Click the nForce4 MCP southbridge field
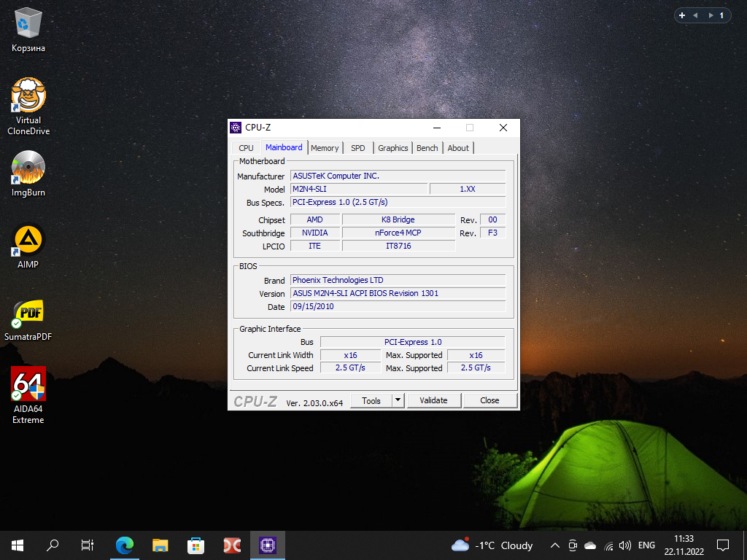The image size is (747, 560). click(x=398, y=233)
